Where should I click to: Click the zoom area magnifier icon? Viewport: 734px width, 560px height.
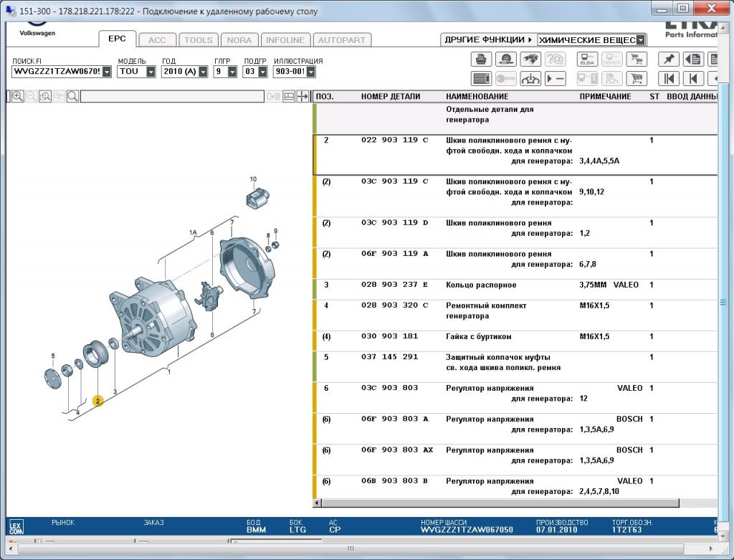click(45, 97)
